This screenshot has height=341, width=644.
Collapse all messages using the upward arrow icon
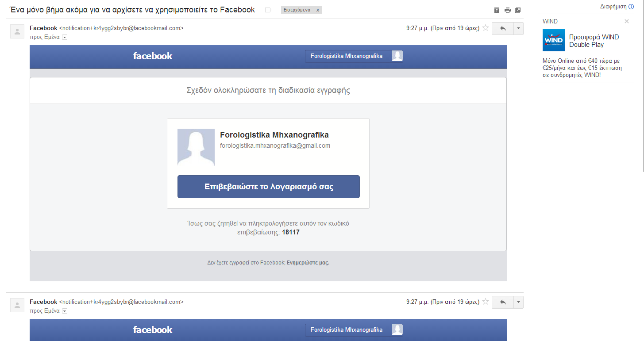pos(497,10)
